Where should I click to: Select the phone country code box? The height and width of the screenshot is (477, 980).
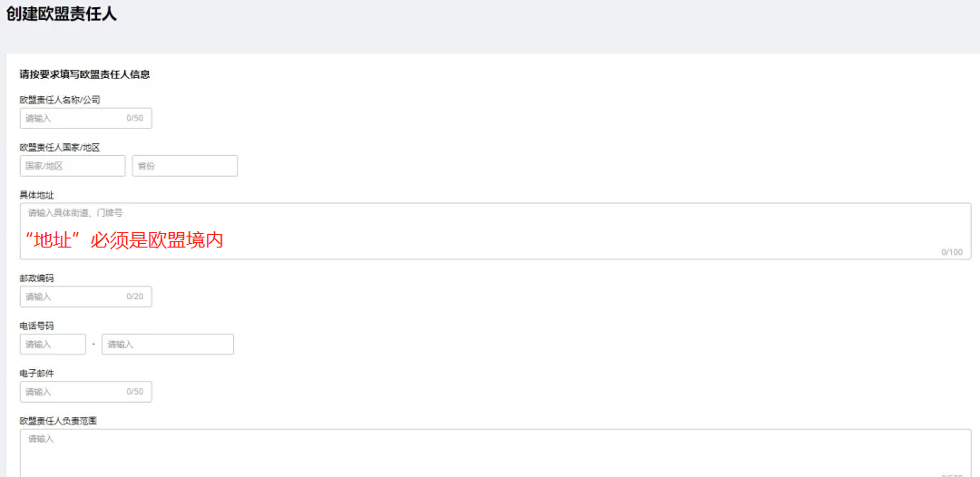pos(53,345)
